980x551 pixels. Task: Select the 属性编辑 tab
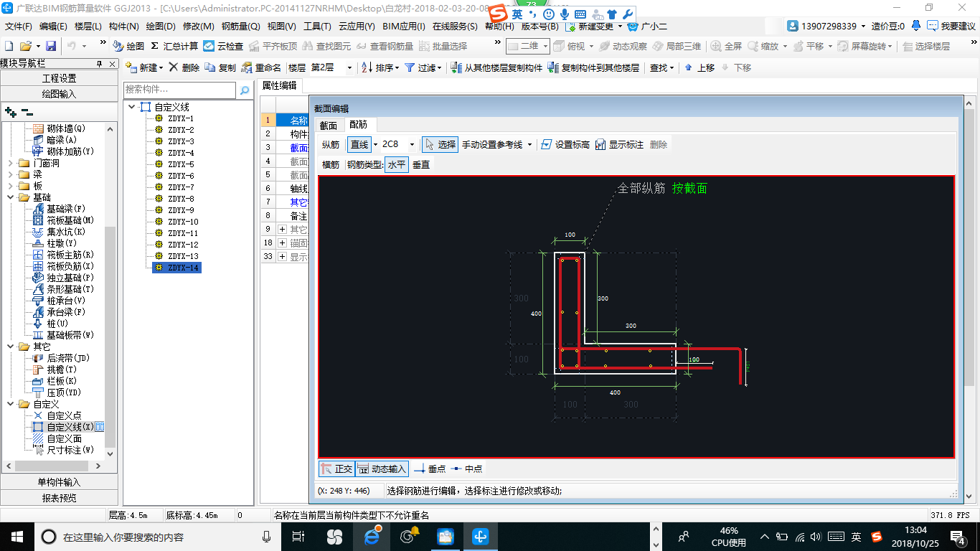[278, 85]
